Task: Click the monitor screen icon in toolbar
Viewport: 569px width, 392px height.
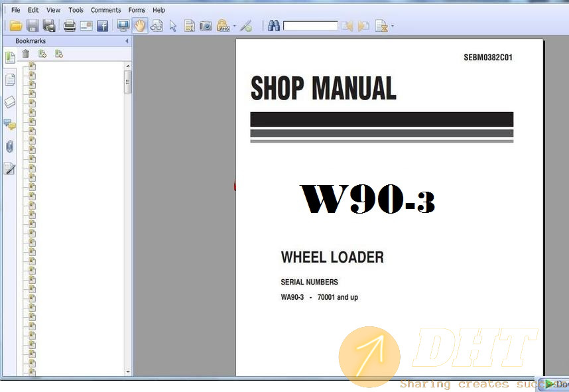Action: (123, 26)
